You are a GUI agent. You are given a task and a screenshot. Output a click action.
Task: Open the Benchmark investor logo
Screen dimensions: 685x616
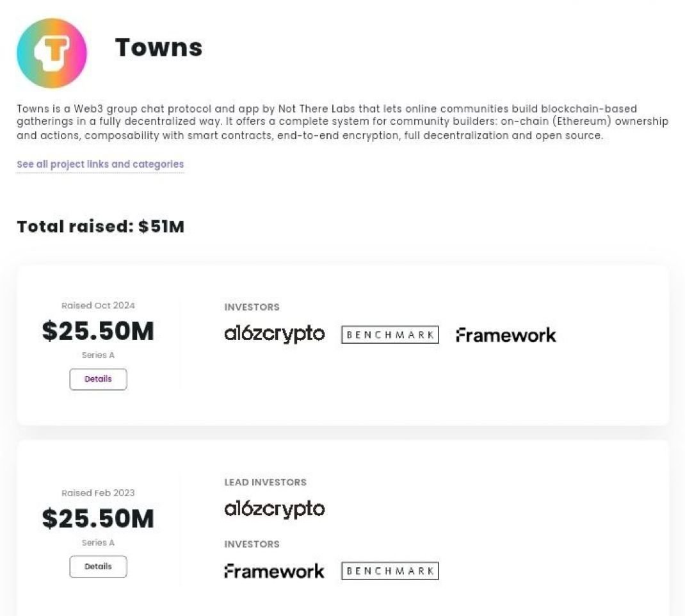pyautogui.click(x=389, y=334)
